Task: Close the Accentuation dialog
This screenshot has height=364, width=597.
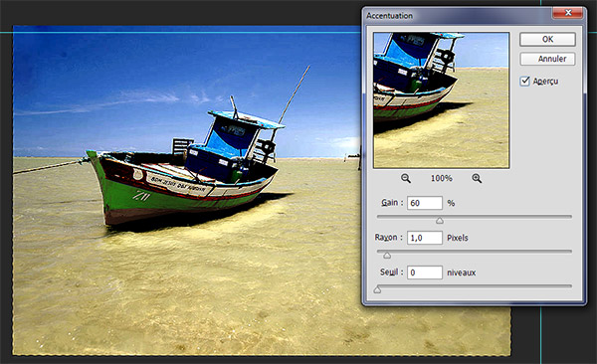Action: [x=567, y=13]
